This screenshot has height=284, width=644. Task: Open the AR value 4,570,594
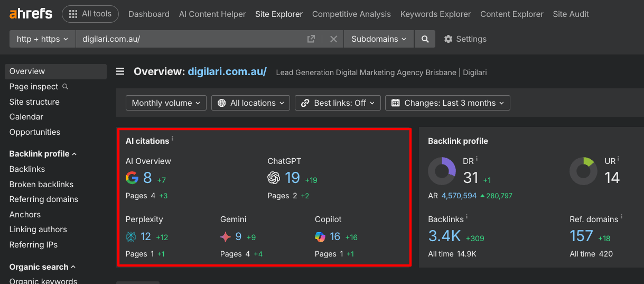[x=459, y=196]
